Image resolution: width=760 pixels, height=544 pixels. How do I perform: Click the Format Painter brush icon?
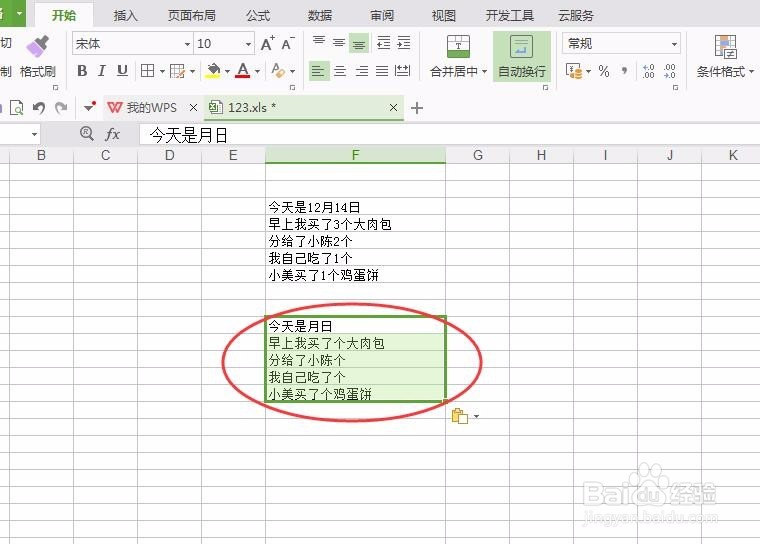38,46
